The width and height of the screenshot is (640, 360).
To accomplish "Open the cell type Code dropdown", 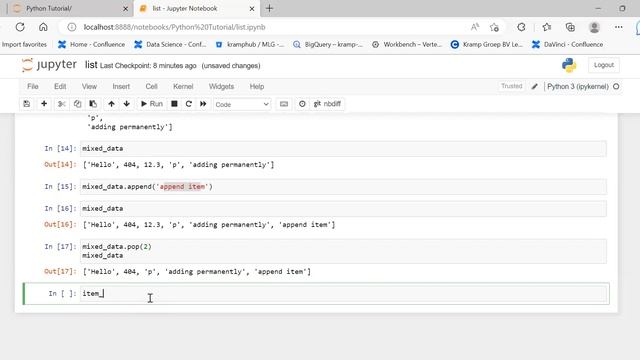I will pyautogui.click(x=242, y=104).
